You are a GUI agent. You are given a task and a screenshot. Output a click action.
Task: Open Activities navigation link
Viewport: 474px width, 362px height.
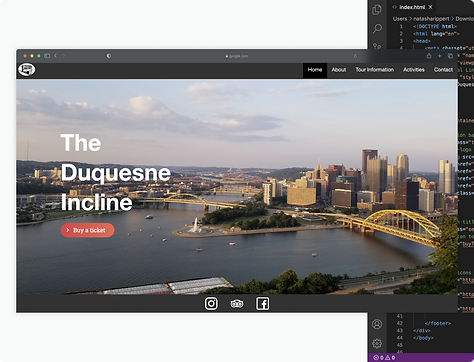[414, 70]
